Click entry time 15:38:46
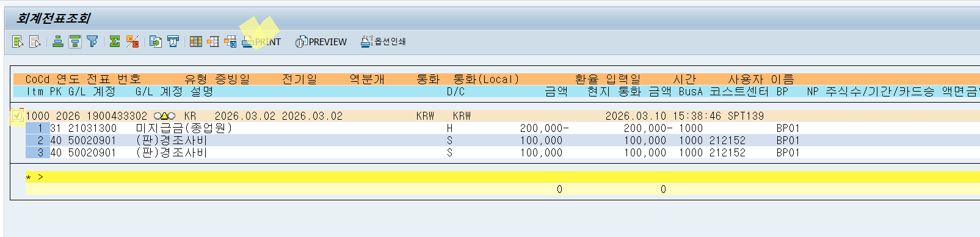The width and height of the screenshot is (980, 237). (697, 116)
